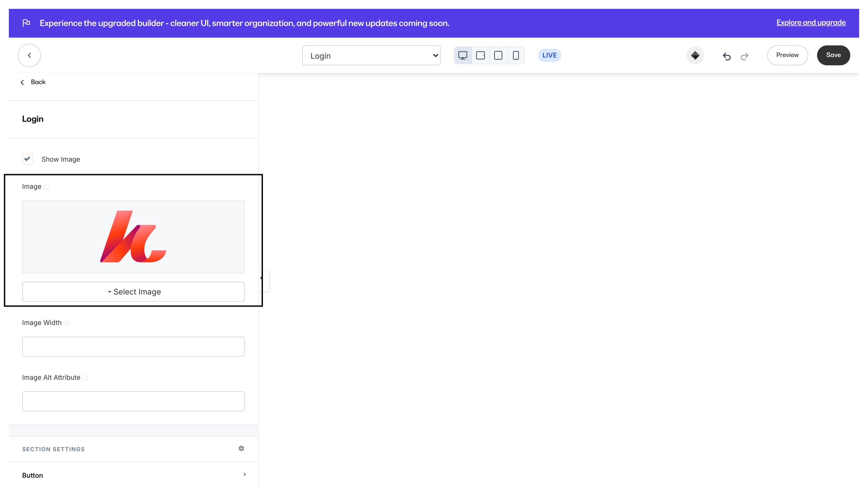The image size is (868, 496).
Task: Click the round back arrow button
Action: pos(29,55)
